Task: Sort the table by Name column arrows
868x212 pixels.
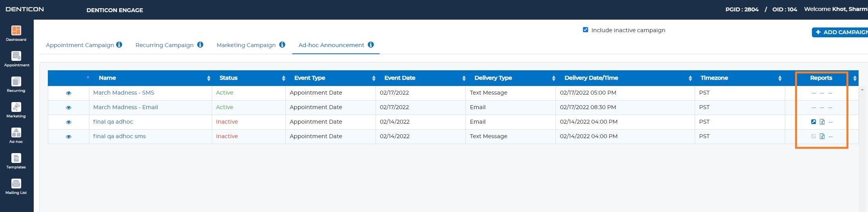Action: (x=209, y=78)
